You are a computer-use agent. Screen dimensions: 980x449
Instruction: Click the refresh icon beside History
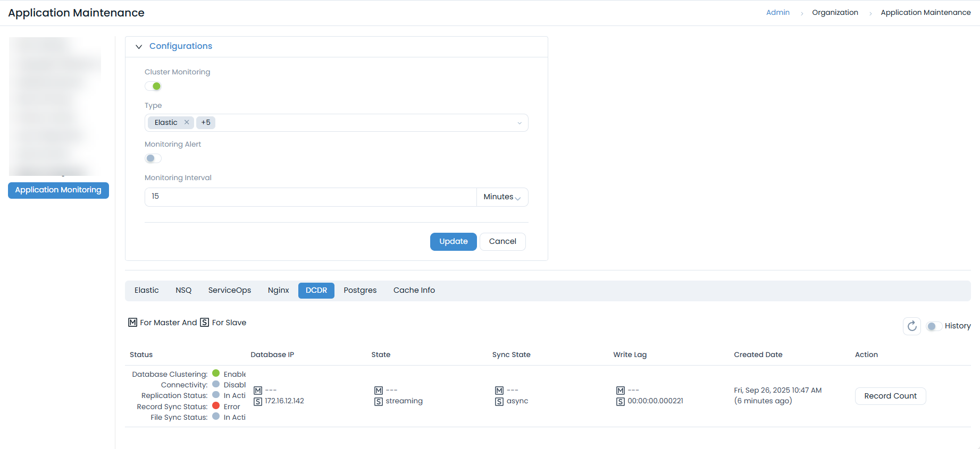(911, 326)
